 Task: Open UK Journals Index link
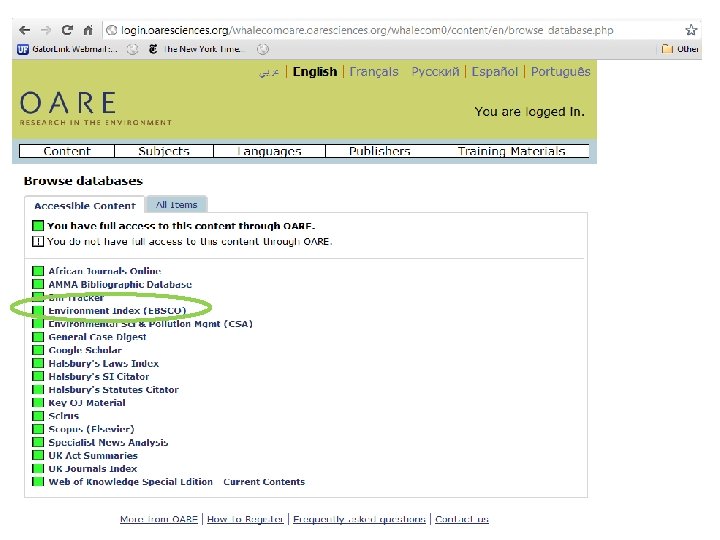pos(93,469)
